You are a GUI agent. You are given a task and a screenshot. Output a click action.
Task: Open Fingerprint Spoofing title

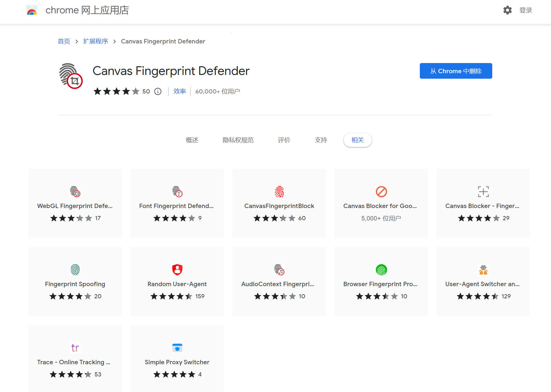click(x=75, y=284)
